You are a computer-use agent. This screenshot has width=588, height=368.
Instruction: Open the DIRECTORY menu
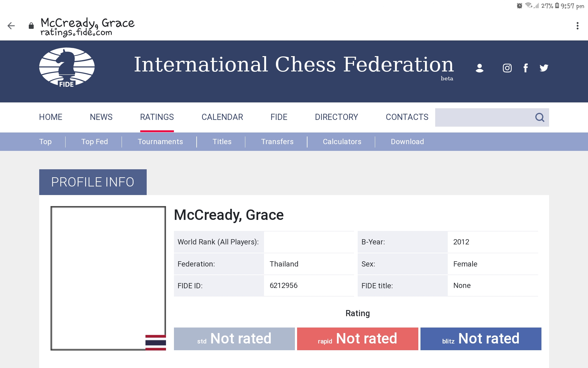(x=336, y=117)
